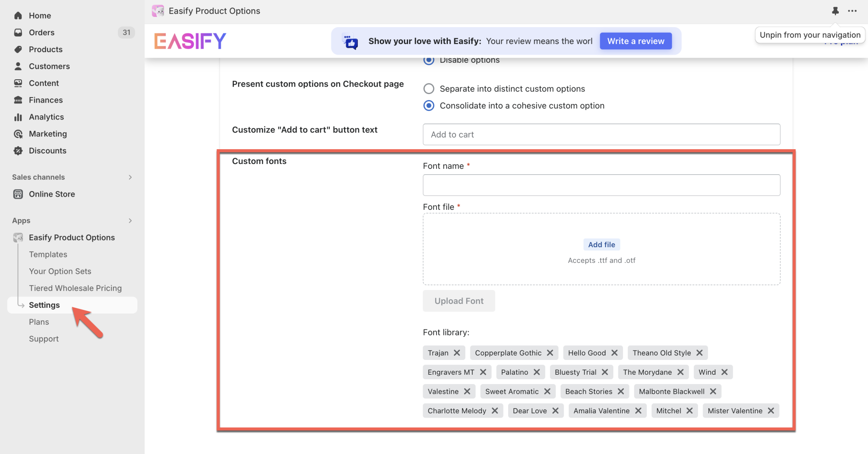868x454 pixels.
Task: Click the Write a review button
Action: click(635, 41)
